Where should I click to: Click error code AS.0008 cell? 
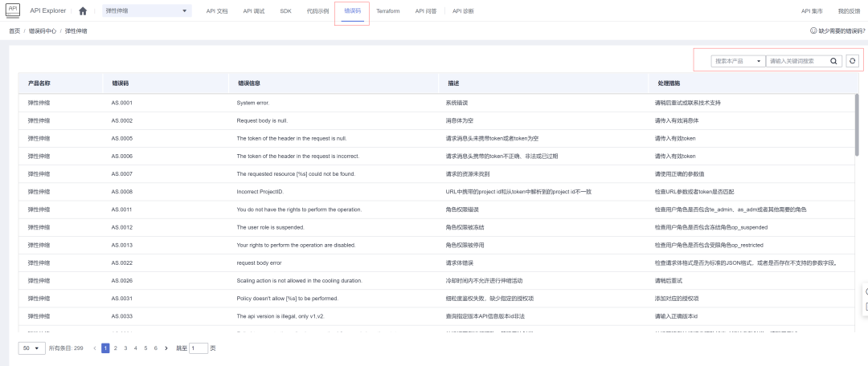pos(122,192)
